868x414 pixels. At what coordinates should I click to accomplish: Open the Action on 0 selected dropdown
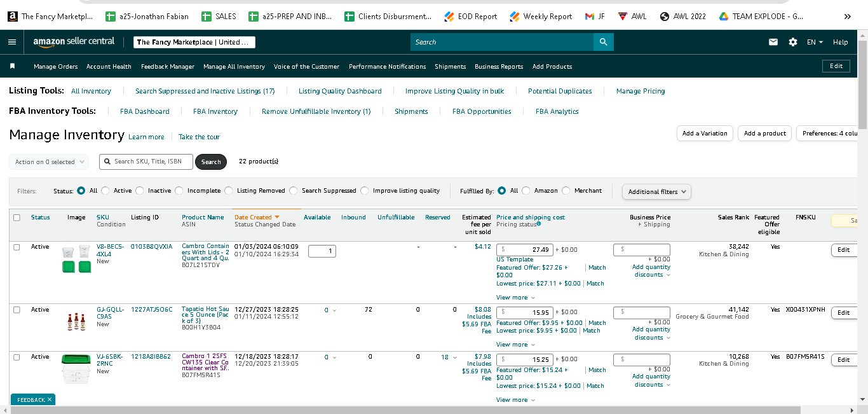coord(49,162)
